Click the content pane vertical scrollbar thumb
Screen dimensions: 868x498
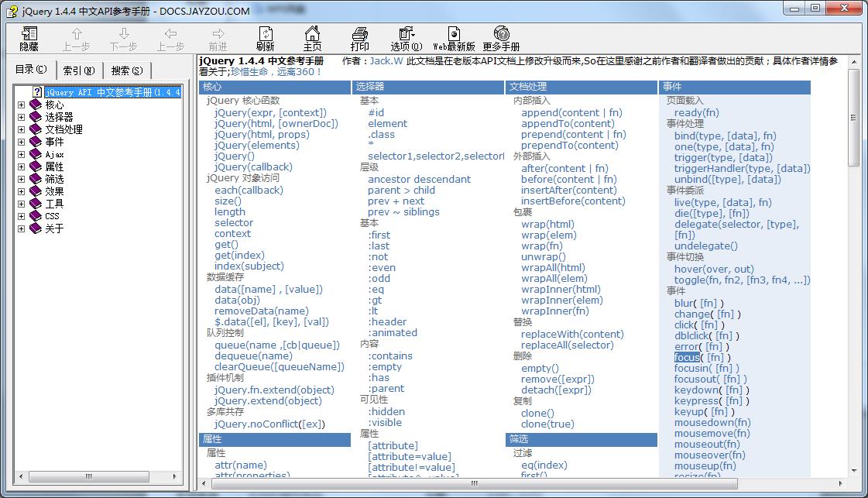[x=853, y=117]
